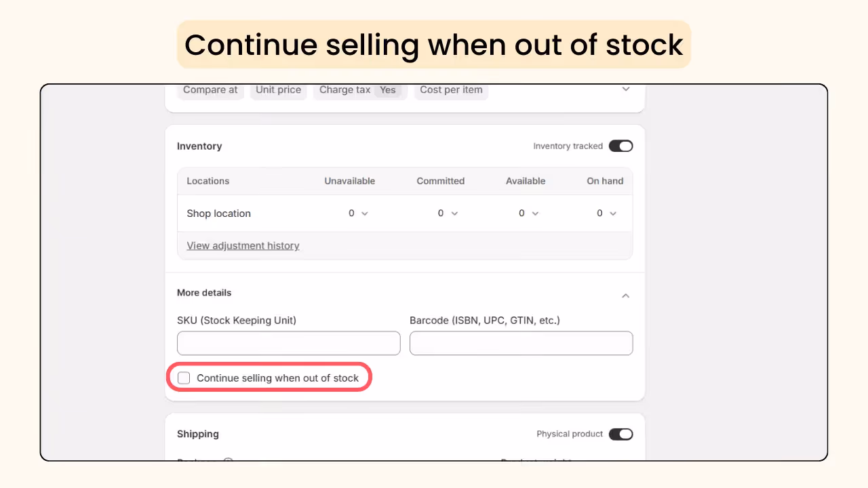Expand the Unavailable quantity dropdown

(x=366, y=213)
